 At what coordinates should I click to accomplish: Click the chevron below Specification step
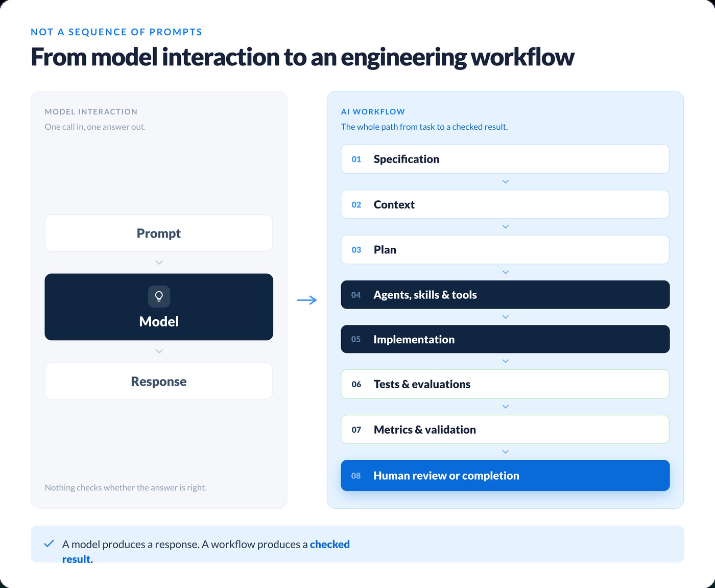(x=505, y=182)
